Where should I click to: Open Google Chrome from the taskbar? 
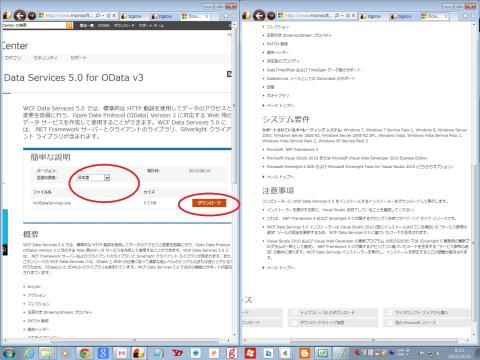click(x=84, y=353)
